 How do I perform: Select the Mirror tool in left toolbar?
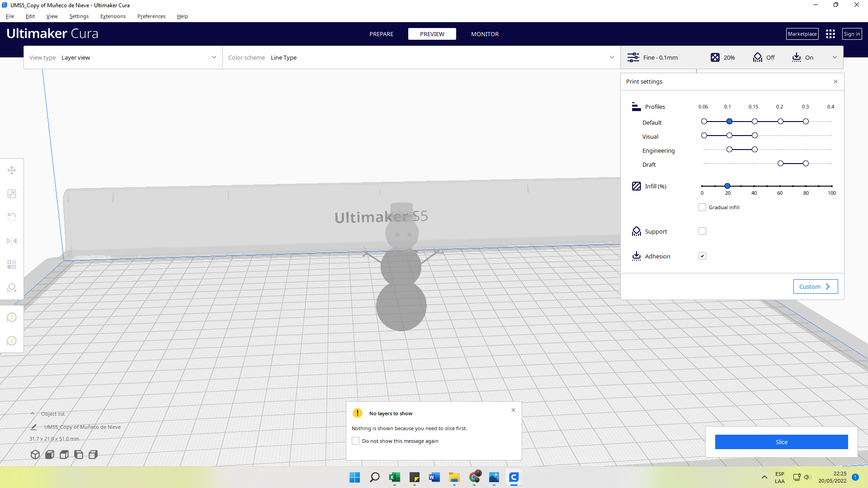click(12, 241)
